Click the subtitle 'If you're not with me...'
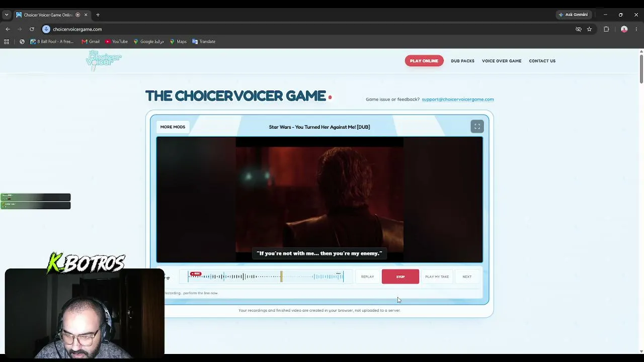The image size is (644, 362). click(319, 253)
